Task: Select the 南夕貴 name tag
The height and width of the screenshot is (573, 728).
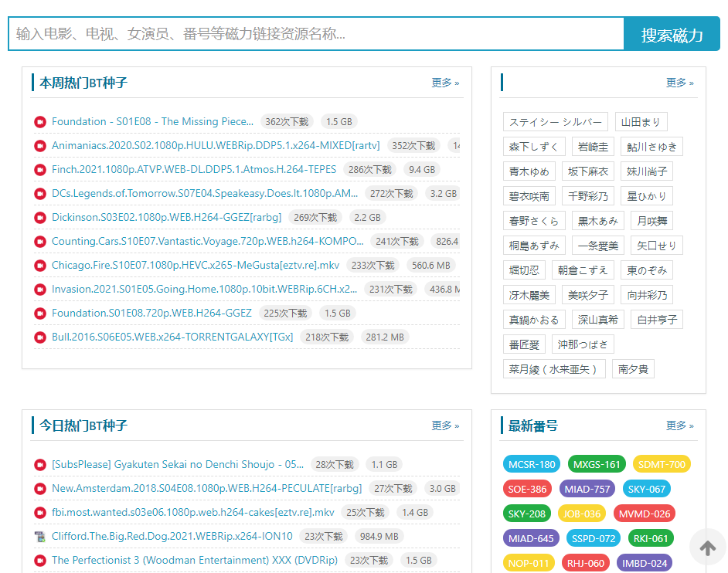Action: click(633, 369)
